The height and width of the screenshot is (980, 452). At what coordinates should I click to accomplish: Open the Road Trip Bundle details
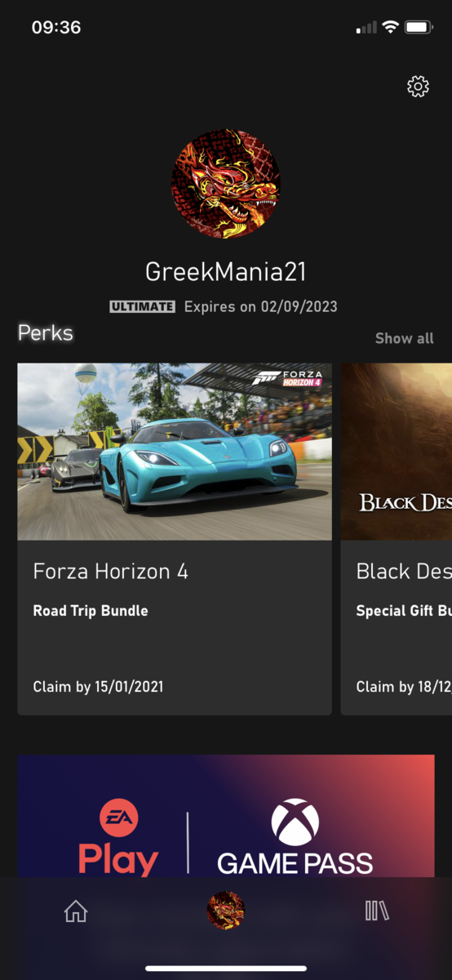pos(91,611)
